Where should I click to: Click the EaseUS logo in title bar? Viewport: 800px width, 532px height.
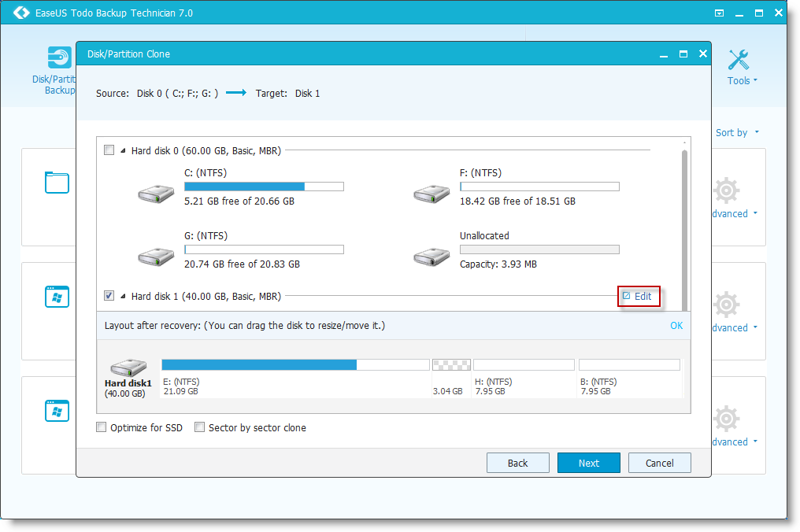(21, 13)
